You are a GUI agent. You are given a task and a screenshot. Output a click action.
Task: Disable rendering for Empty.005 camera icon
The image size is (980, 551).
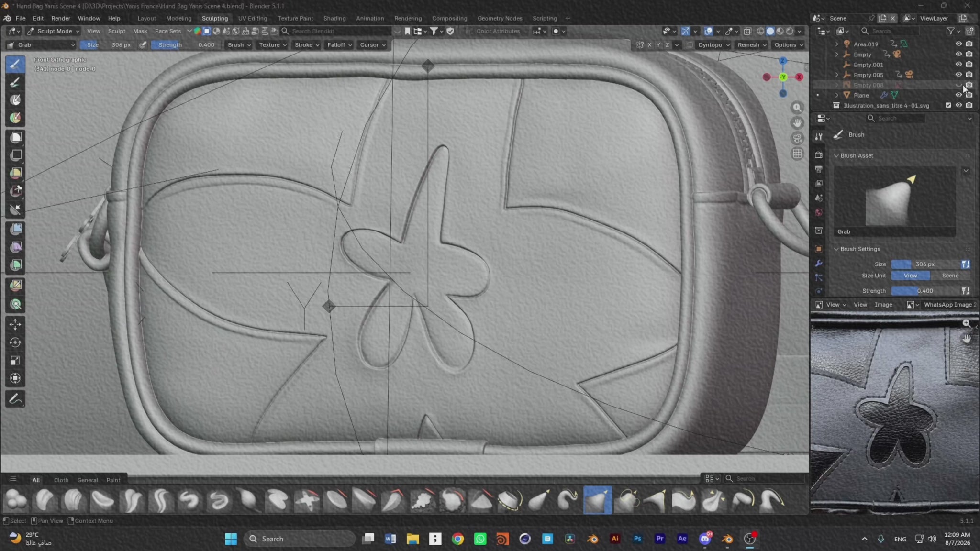pyautogui.click(x=969, y=75)
